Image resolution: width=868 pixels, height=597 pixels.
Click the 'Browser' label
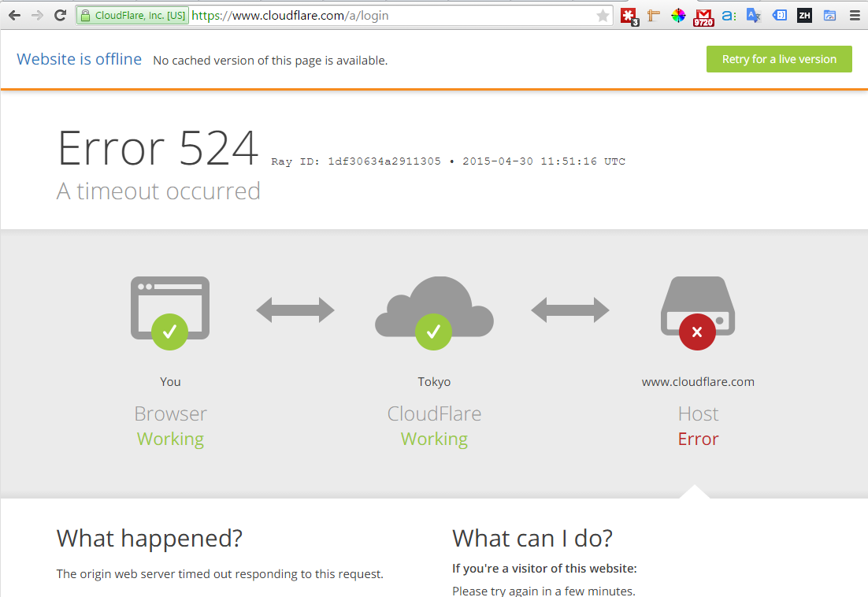point(170,413)
